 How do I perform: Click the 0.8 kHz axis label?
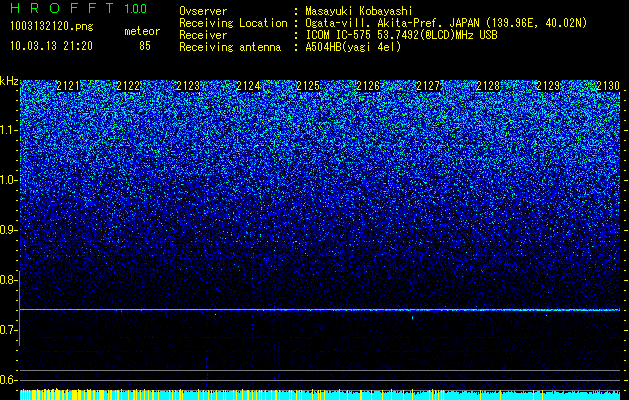(8, 280)
